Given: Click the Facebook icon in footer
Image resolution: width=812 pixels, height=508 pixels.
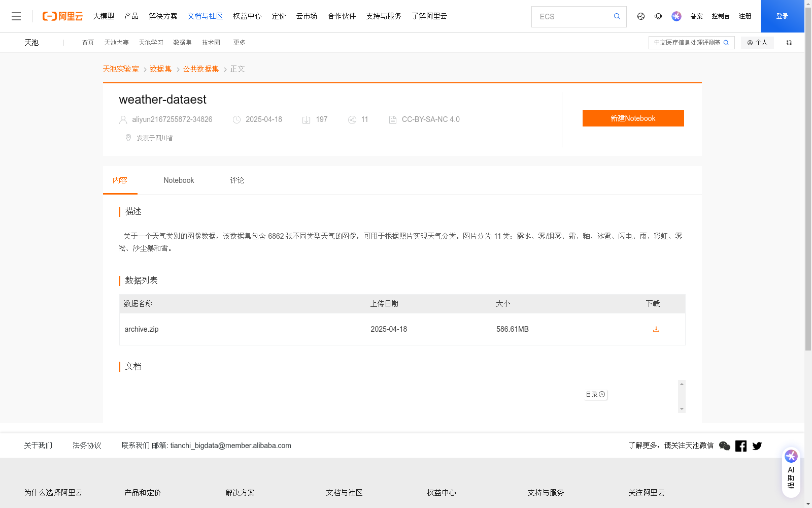Looking at the screenshot, I should [741, 446].
